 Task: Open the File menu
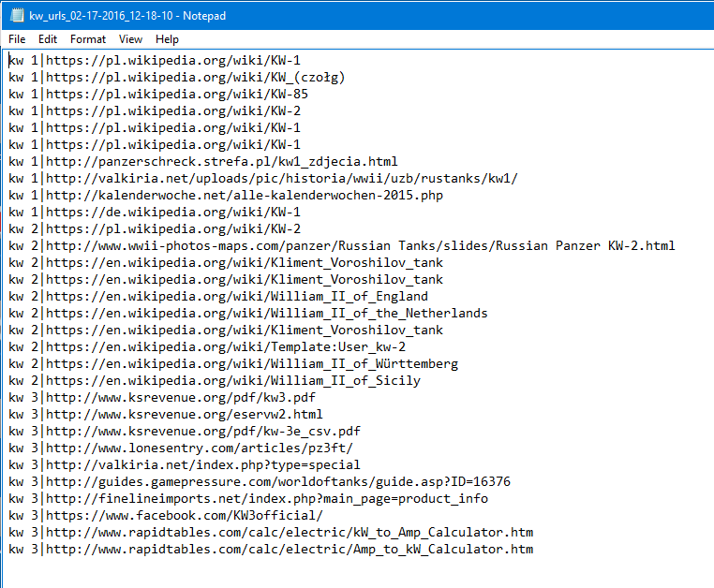17,39
